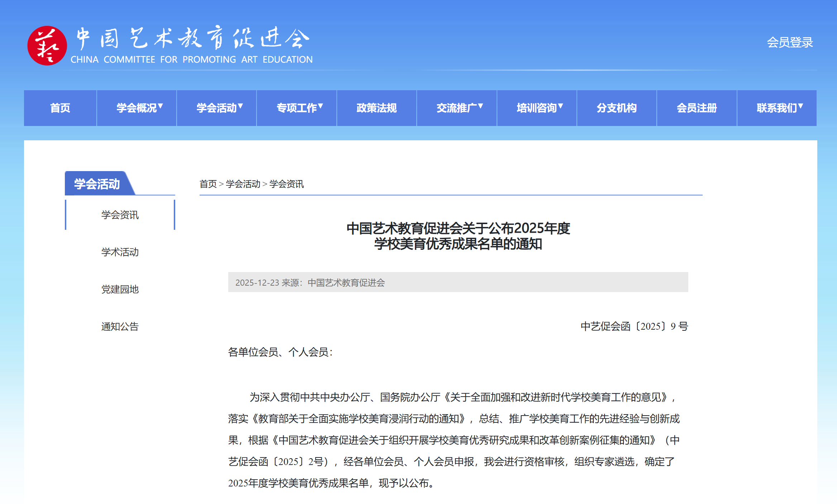Select 学会资讯 in the sidebar
This screenshot has height=504, width=837.
pyautogui.click(x=119, y=215)
